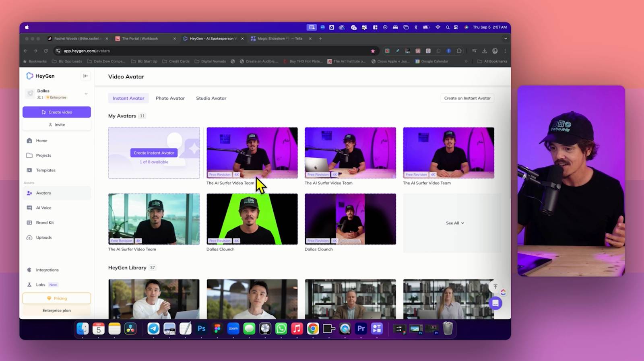Open Chrome downloads
Viewport: 644px width, 361px height.
click(485, 51)
